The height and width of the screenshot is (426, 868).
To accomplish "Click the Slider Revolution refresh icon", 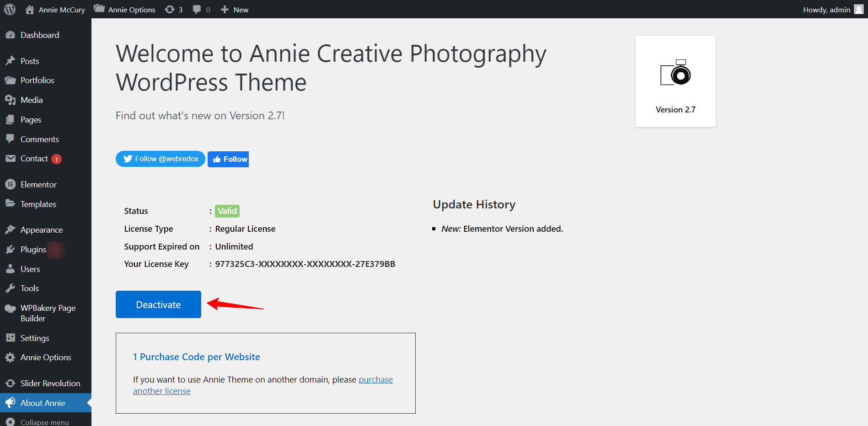I will point(10,383).
